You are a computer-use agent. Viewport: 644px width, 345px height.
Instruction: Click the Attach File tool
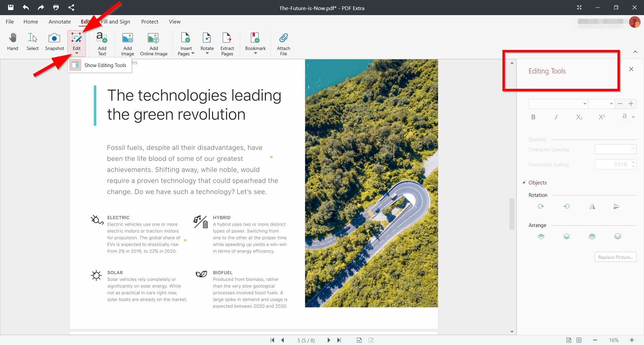283,43
